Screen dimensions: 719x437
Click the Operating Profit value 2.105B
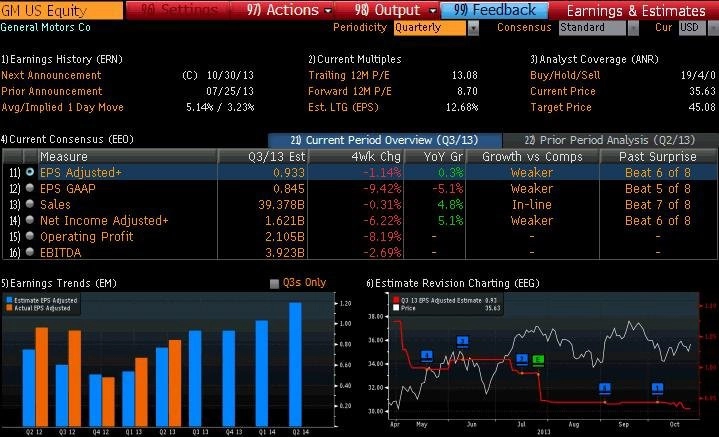285,237
